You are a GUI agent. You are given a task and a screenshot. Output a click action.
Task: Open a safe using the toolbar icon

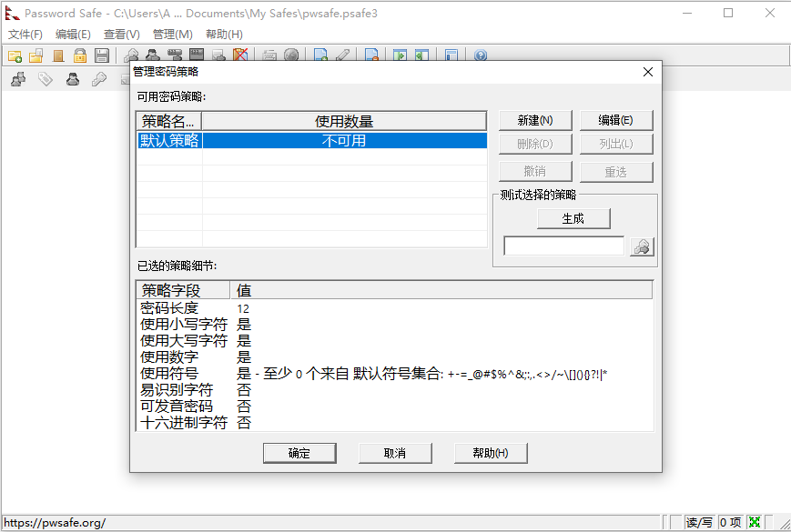coord(35,55)
